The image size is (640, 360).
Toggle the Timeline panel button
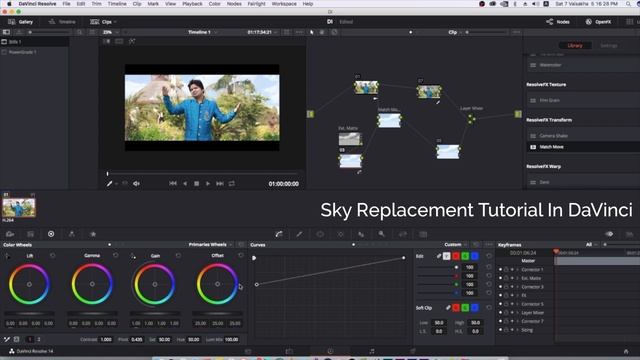(62, 22)
